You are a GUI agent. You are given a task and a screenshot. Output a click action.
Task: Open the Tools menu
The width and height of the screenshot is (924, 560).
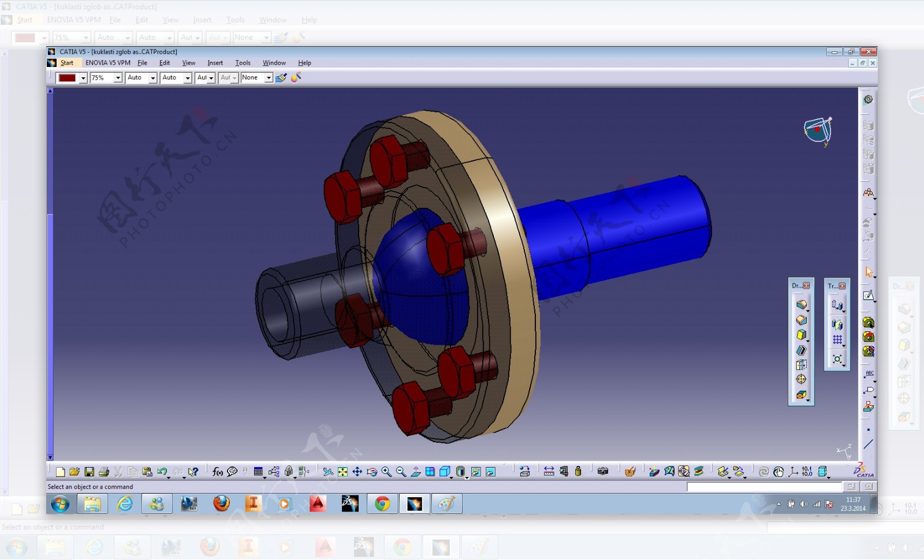click(243, 63)
